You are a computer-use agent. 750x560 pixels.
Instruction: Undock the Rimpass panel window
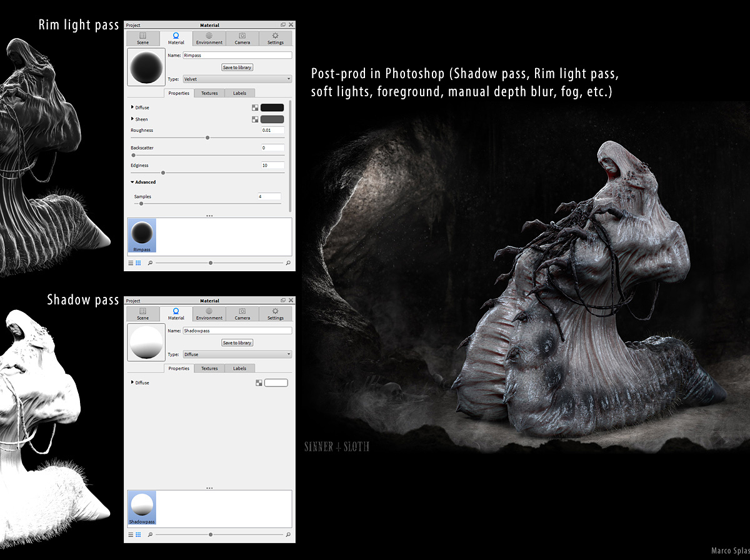tap(283, 25)
